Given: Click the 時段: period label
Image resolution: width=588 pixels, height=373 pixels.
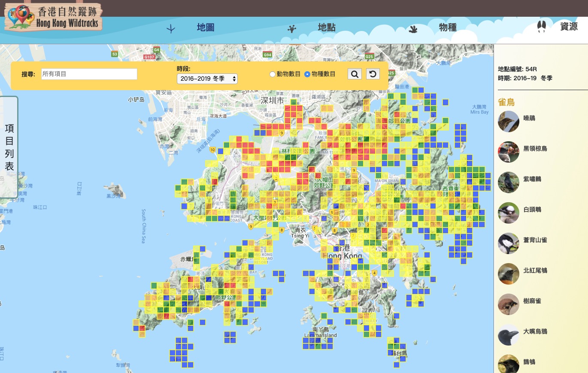Looking at the screenshot, I should [183, 69].
